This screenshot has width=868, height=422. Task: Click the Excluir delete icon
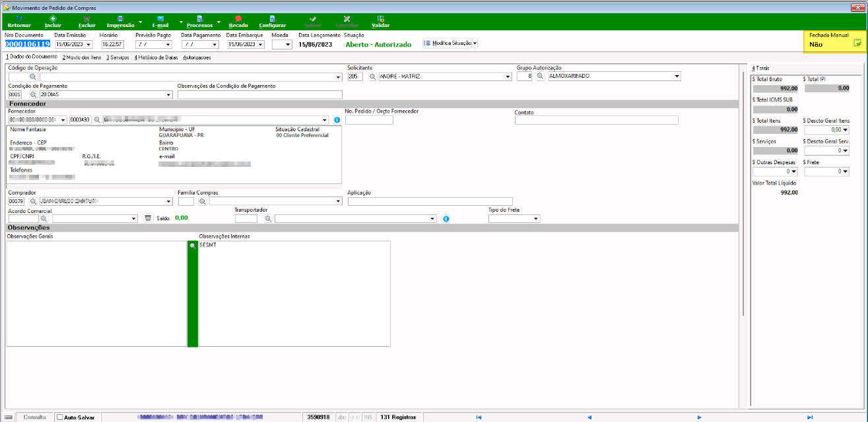coord(86,22)
